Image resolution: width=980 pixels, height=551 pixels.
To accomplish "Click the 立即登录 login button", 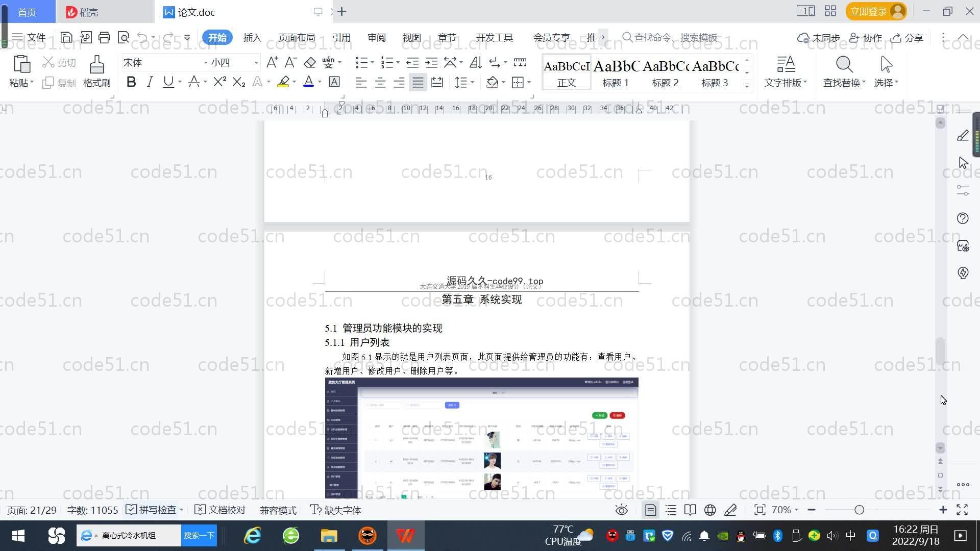I will point(876,11).
